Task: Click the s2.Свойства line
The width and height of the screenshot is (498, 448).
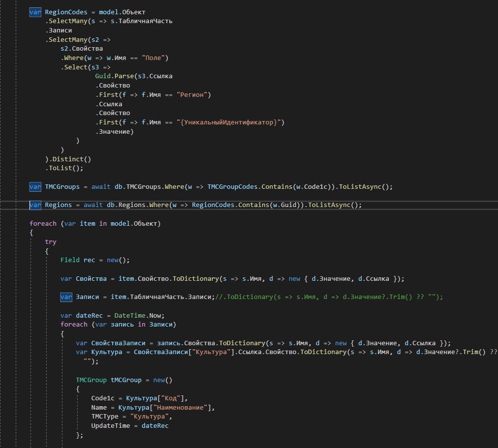Action: [82, 49]
